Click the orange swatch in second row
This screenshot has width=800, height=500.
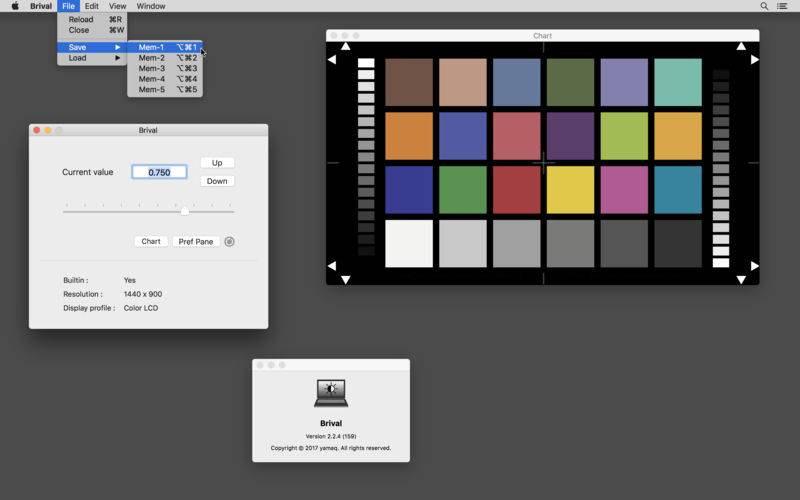pos(409,136)
